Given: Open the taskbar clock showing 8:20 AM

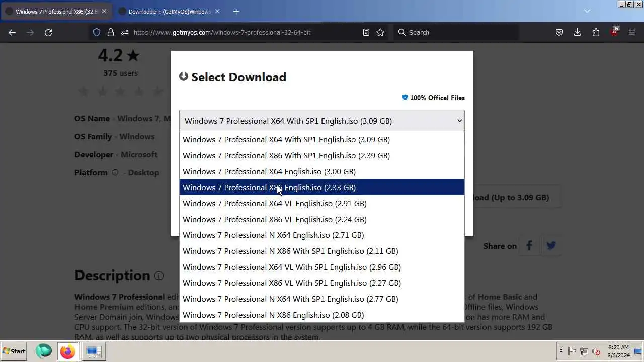Looking at the screenshot, I should (x=618, y=351).
